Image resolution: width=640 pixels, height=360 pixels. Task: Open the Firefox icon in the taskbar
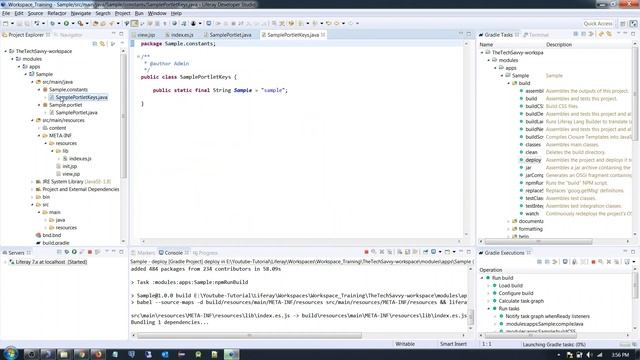click(98, 354)
